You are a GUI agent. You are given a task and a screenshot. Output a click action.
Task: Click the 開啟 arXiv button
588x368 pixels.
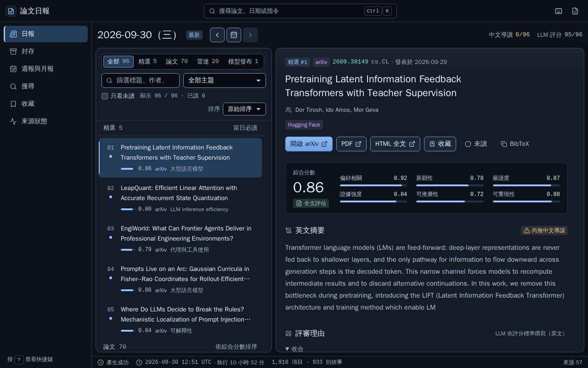point(309,144)
